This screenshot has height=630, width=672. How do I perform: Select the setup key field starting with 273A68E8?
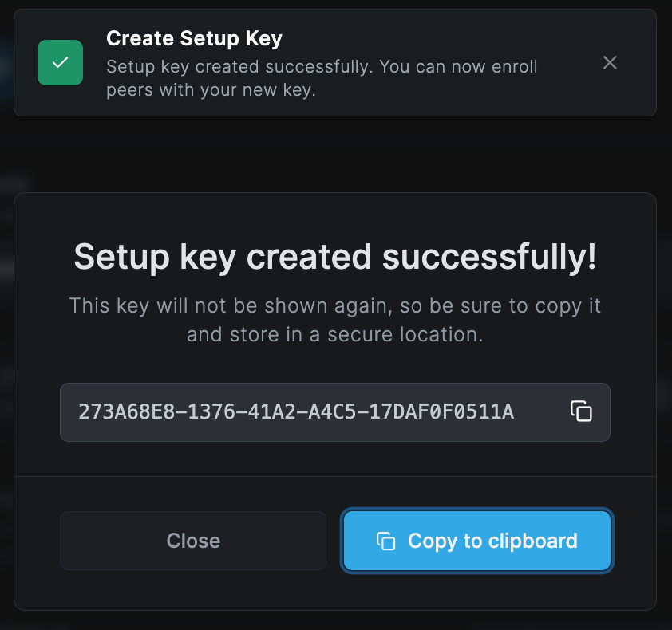[335, 412]
